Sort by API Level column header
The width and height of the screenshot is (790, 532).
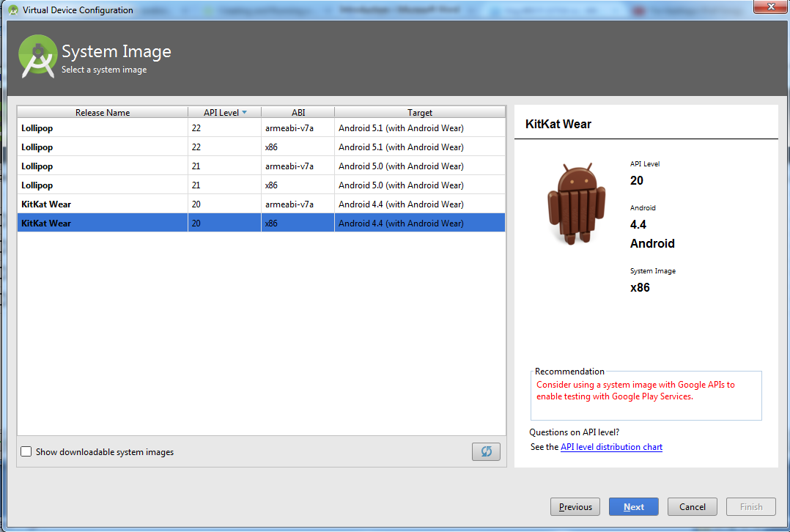tap(225, 112)
